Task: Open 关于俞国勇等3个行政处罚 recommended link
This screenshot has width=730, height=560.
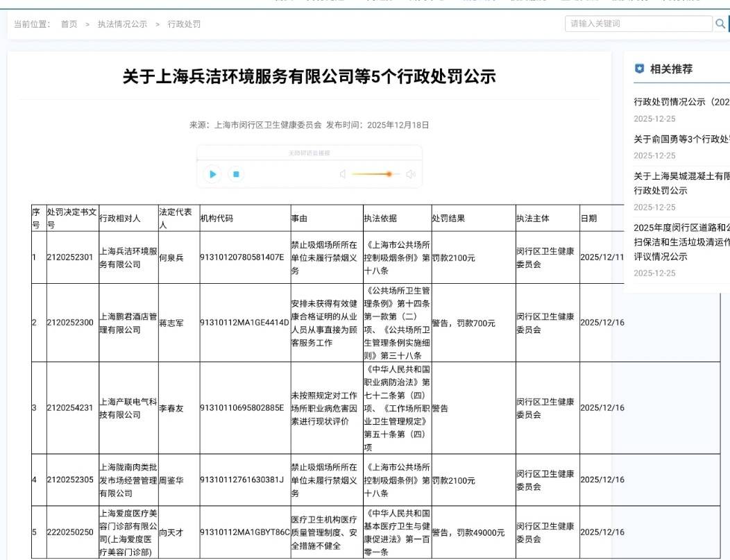Action: [681, 139]
